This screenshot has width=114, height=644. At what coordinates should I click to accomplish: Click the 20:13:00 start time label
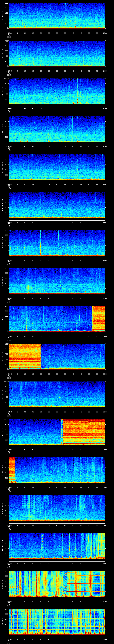9,71
